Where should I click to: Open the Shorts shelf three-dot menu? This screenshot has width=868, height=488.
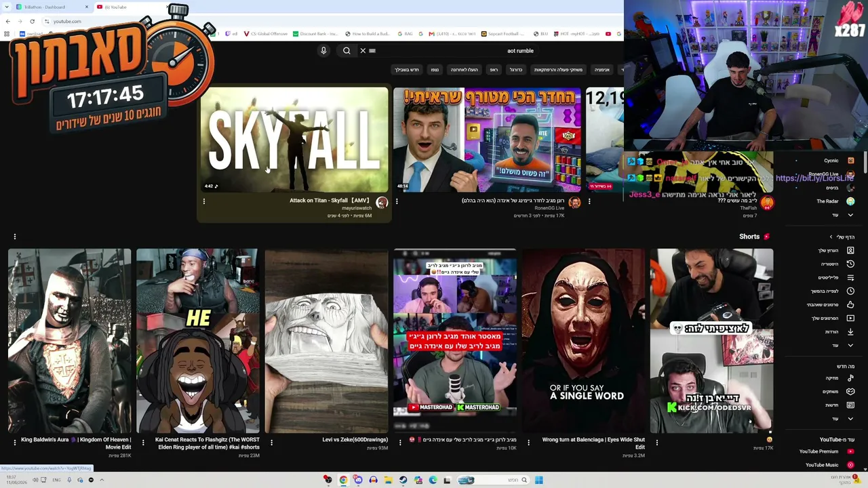[15, 237]
